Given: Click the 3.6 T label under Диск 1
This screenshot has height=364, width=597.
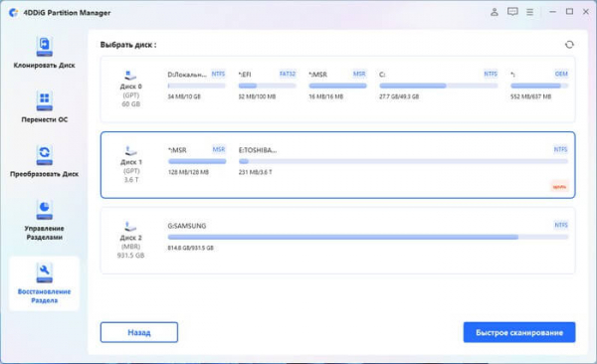Looking at the screenshot, I should [x=131, y=180].
